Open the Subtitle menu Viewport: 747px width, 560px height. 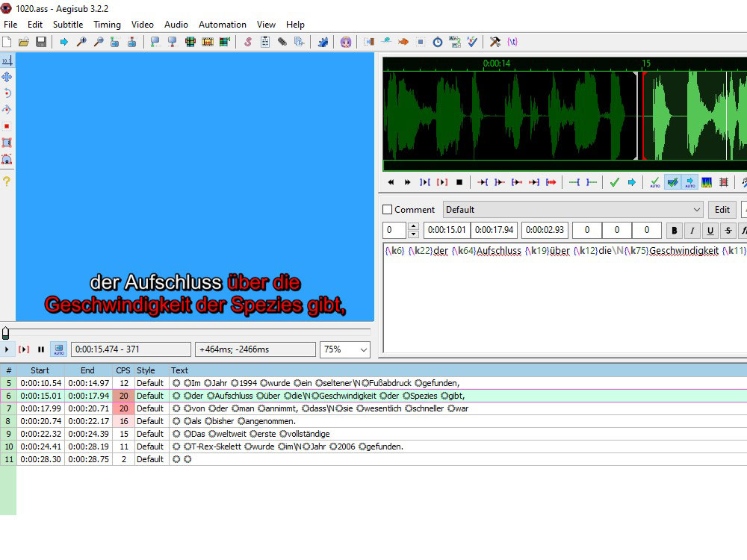pos(68,25)
